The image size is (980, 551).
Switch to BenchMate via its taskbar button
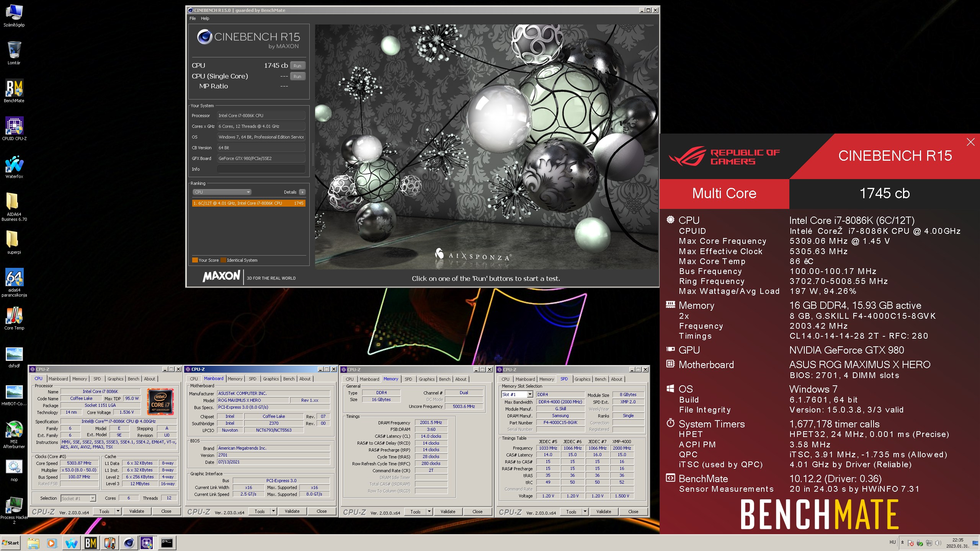(x=90, y=543)
